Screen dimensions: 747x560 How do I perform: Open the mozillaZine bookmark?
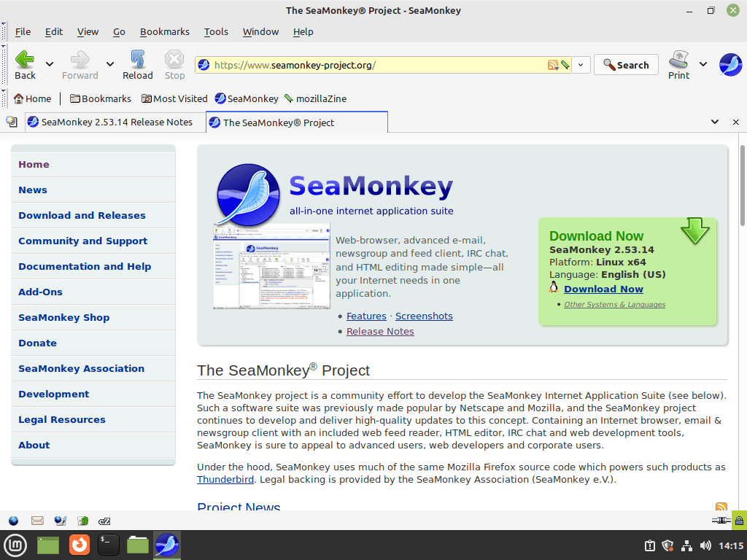click(315, 98)
